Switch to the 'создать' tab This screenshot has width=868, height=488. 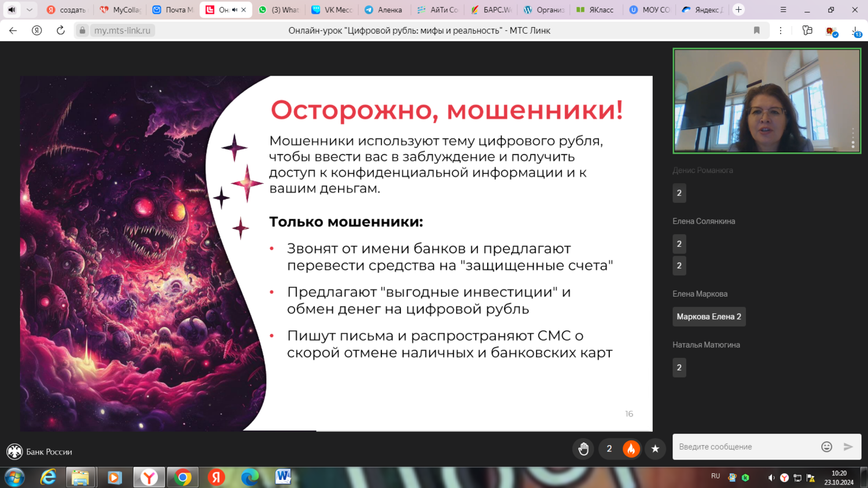(x=67, y=10)
